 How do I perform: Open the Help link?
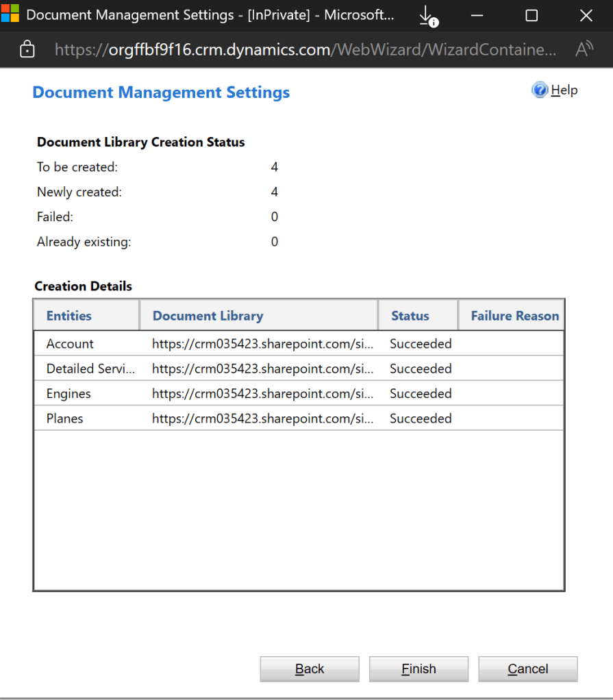(x=564, y=90)
